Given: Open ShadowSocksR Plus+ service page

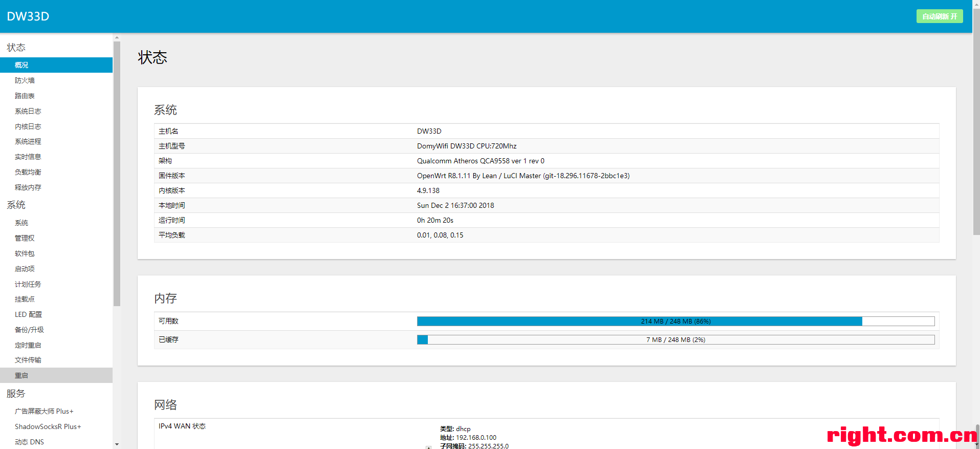Looking at the screenshot, I should point(48,426).
